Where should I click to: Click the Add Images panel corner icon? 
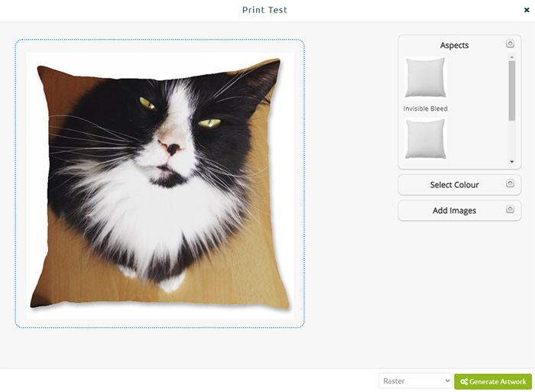[x=510, y=209]
